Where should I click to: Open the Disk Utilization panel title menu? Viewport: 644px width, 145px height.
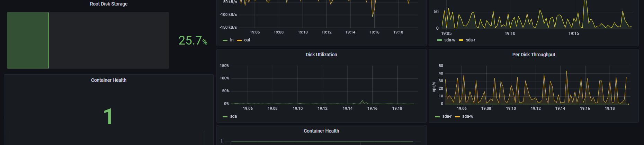pos(321,55)
